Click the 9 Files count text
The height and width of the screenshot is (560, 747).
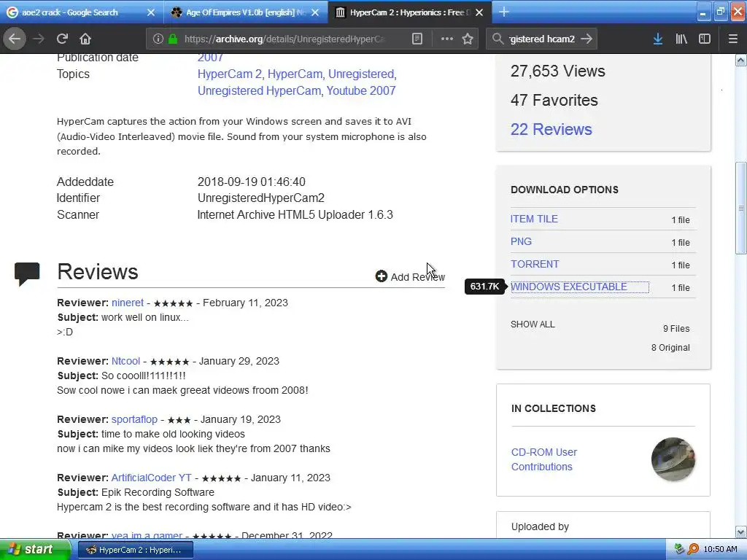tap(676, 329)
